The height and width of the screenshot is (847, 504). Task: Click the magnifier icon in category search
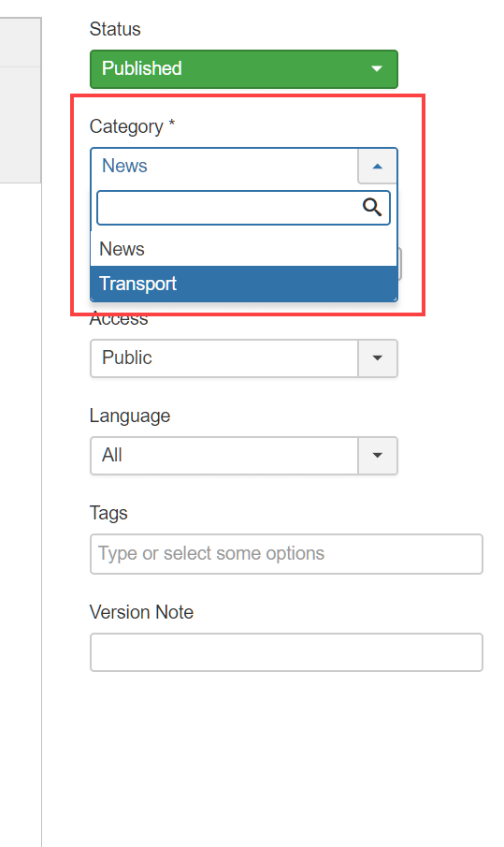pyautogui.click(x=372, y=207)
